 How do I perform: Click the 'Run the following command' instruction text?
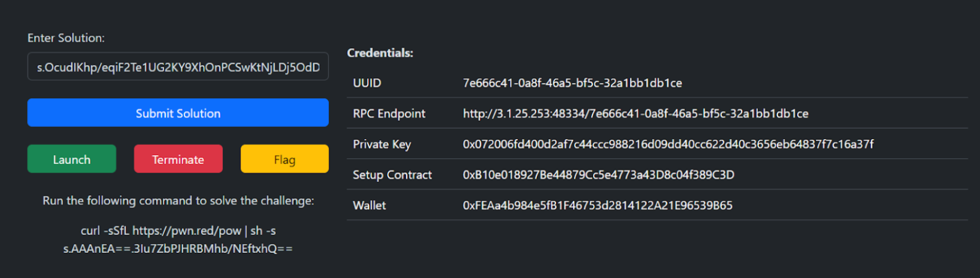point(178,201)
